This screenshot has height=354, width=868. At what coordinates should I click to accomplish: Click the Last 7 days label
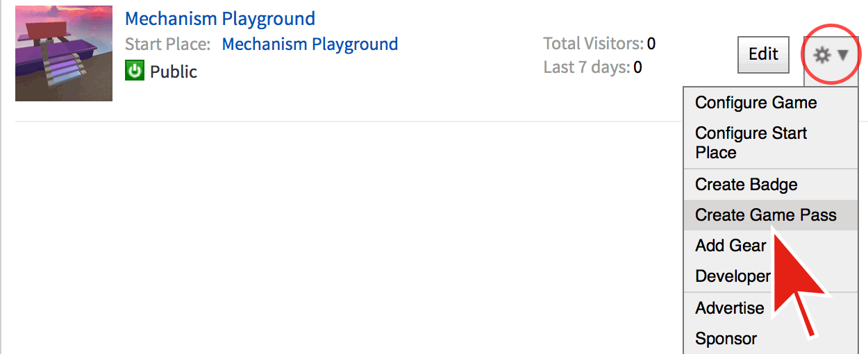coord(586,67)
